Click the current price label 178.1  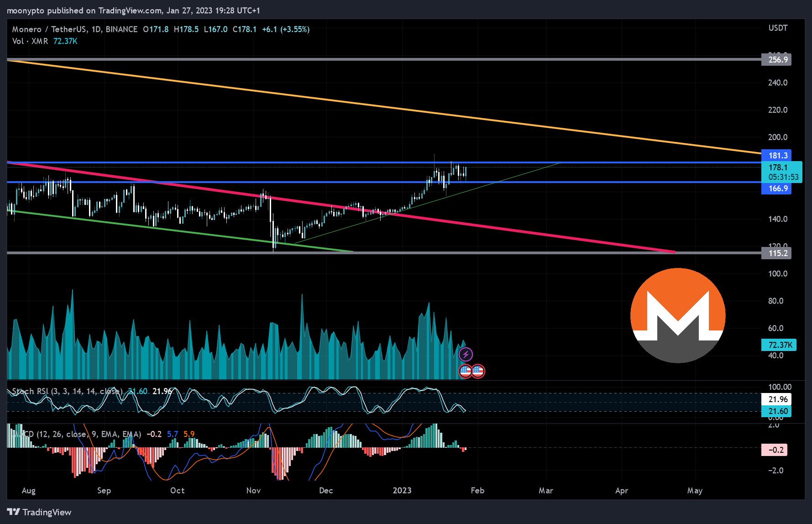pos(781,172)
